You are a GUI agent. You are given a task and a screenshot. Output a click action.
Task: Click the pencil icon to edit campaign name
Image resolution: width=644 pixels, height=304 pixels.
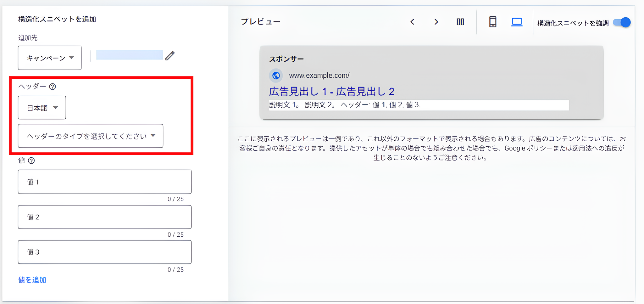[170, 55]
